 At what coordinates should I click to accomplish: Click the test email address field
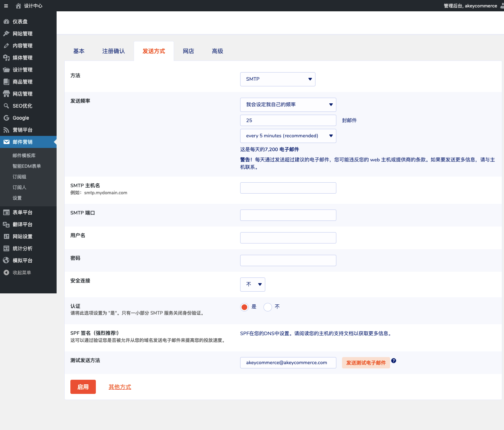point(288,363)
